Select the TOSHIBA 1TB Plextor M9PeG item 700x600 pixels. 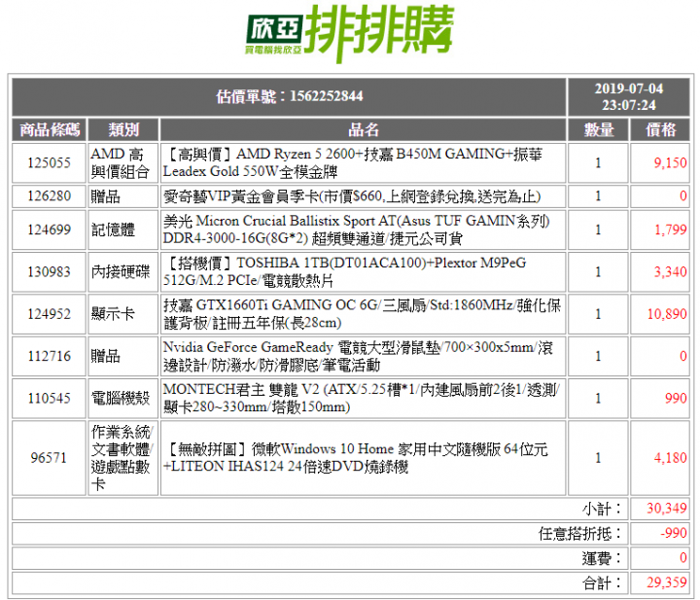tap(344, 271)
